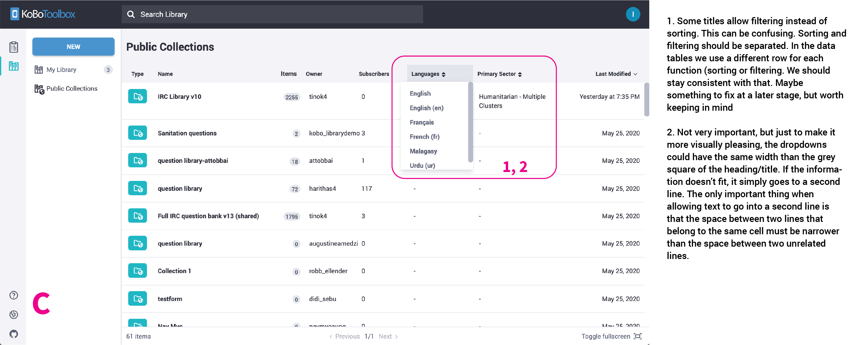Click the KoBoToolbox logo
Image resolution: width=868 pixels, height=345 pixels.
42,14
